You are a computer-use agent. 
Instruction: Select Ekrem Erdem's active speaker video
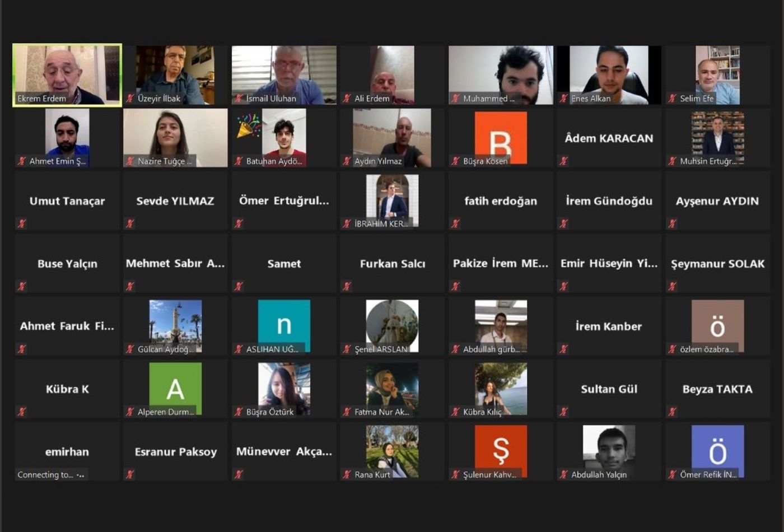pyautogui.click(x=67, y=75)
